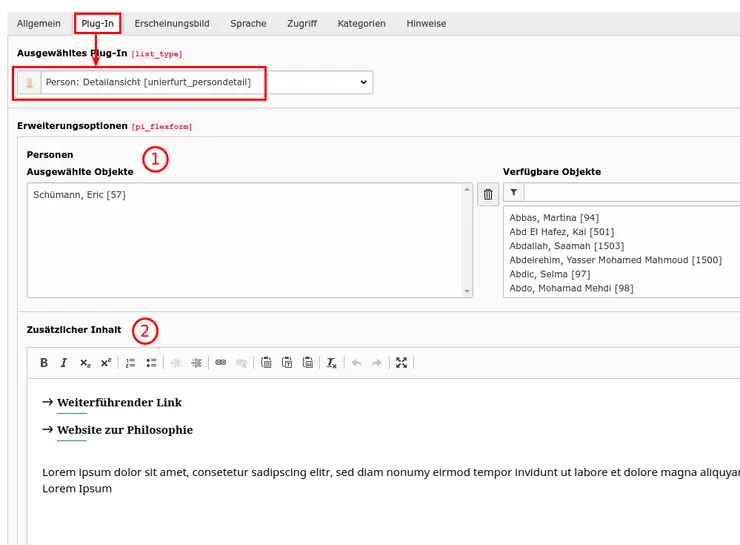Go to the Kategorien tab

pyautogui.click(x=361, y=23)
